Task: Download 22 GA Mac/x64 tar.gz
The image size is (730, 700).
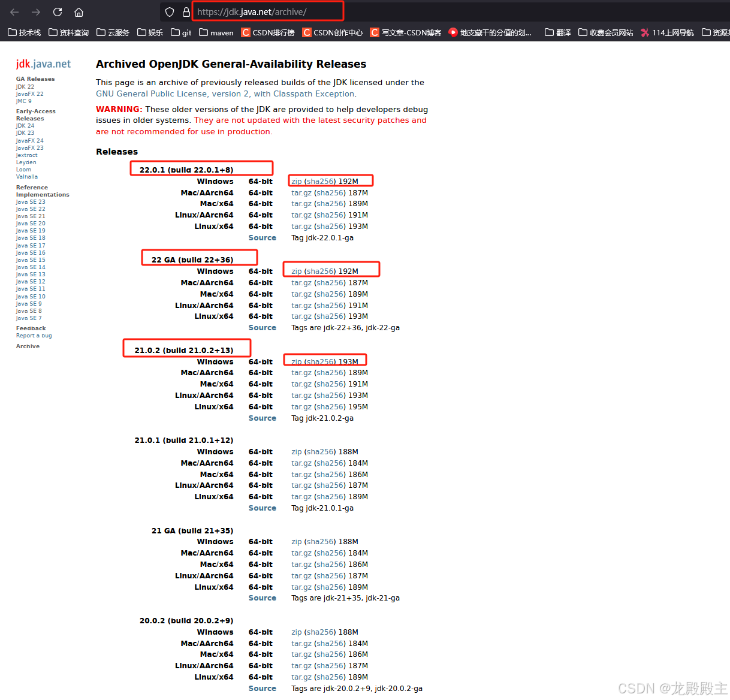Action: (301, 294)
